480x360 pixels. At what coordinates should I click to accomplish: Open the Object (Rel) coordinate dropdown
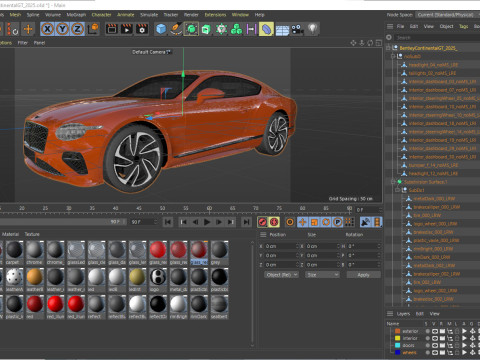click(x=282, y=275)
